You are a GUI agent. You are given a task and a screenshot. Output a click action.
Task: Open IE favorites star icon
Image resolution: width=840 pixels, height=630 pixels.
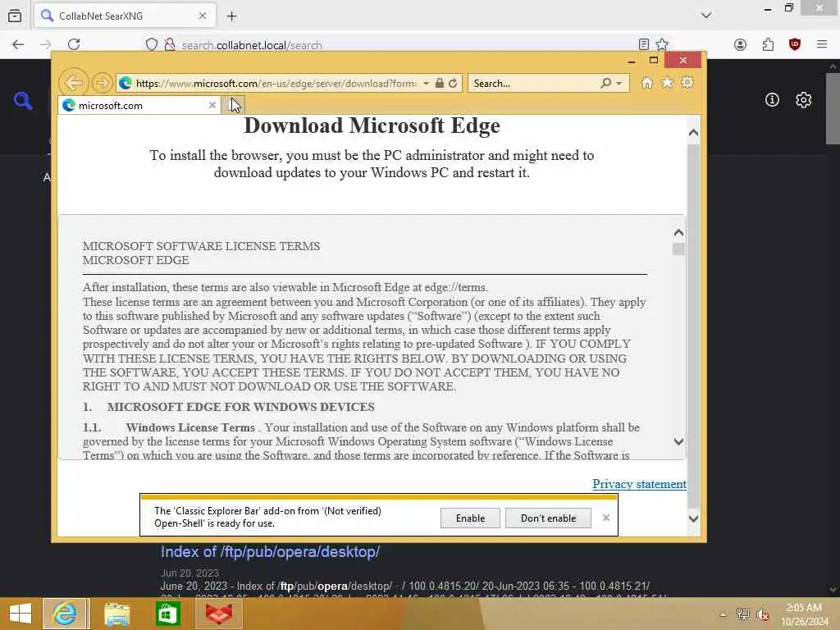[x=667, y=83]
